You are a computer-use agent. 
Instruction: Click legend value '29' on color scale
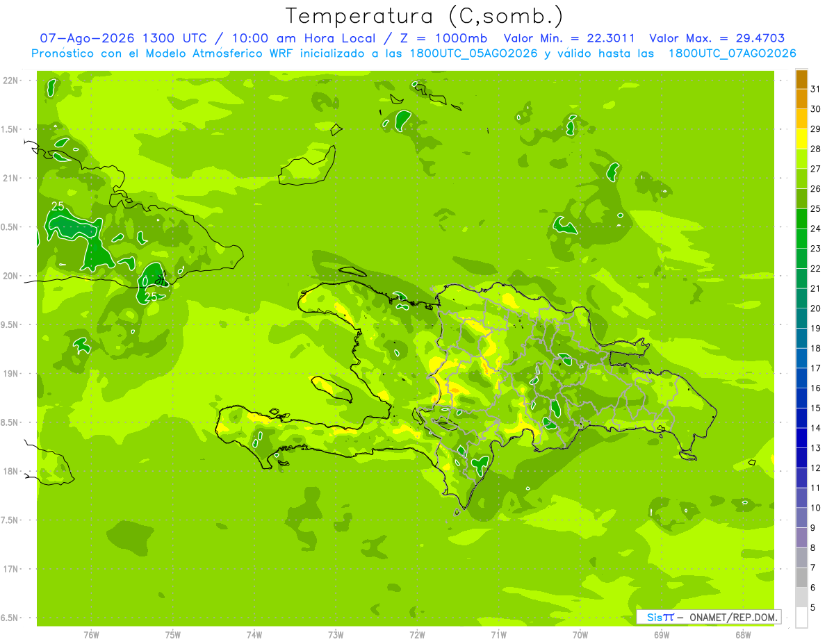click(x=815, y=129)
